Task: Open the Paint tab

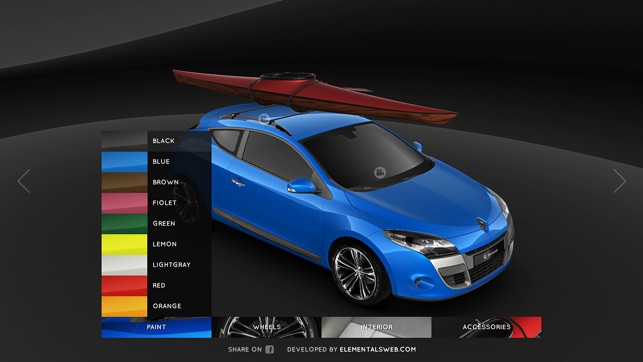Action: (x=157, y=327)
